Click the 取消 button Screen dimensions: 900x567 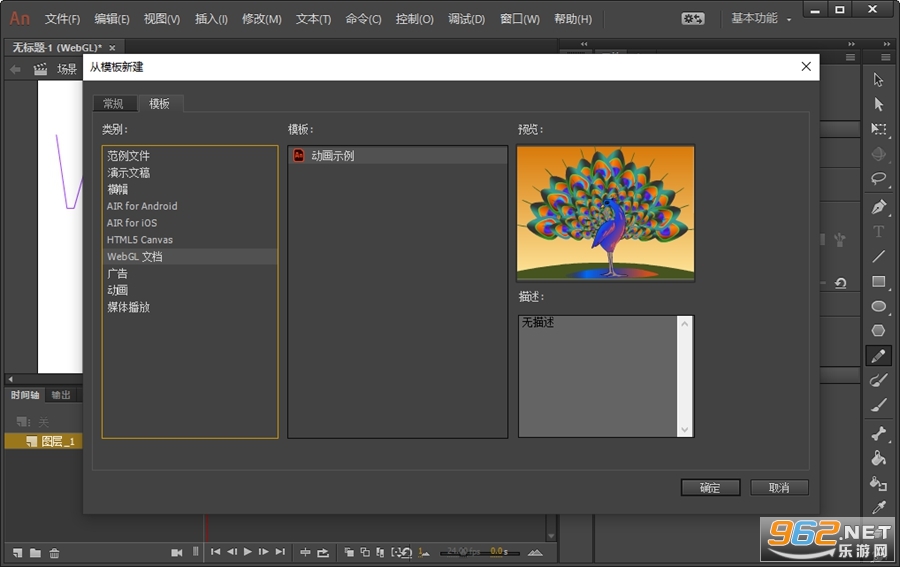779,488
